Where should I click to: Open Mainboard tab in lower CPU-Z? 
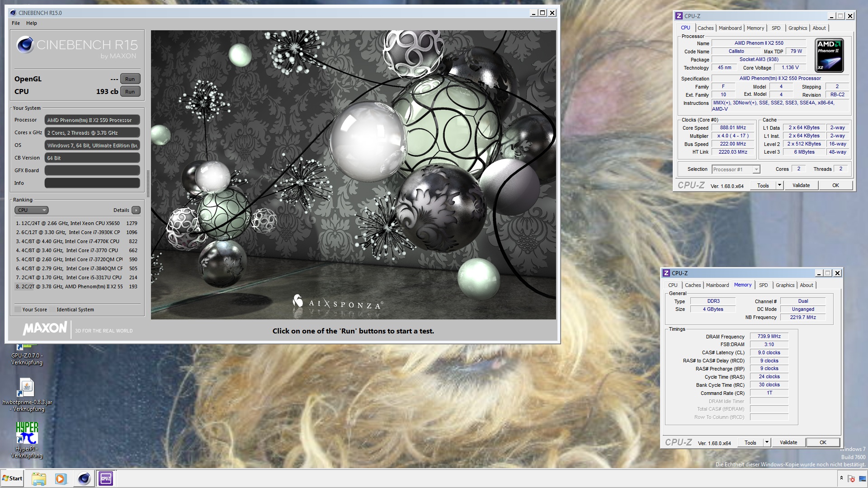[x=717, y=285]
